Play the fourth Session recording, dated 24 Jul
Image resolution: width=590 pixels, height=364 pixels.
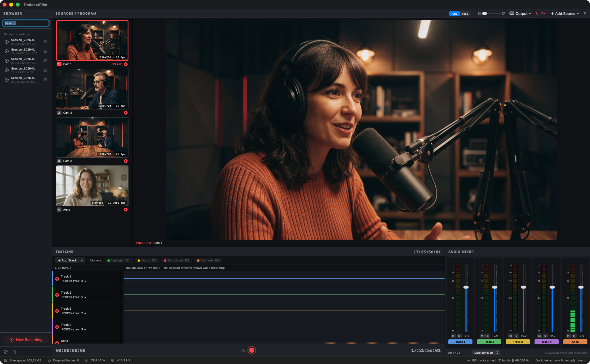coord(7,70)
